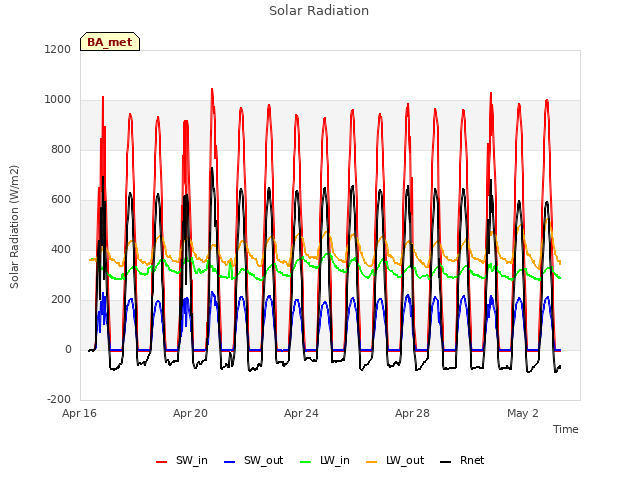
Task: Click the Rnet black legend swatch
Action: [446, 462]
